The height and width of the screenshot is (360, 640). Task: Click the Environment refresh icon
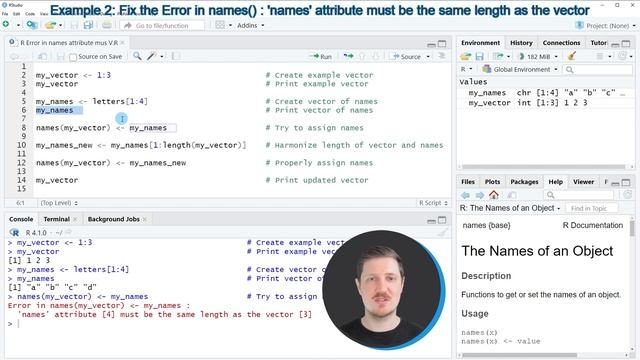622,56
